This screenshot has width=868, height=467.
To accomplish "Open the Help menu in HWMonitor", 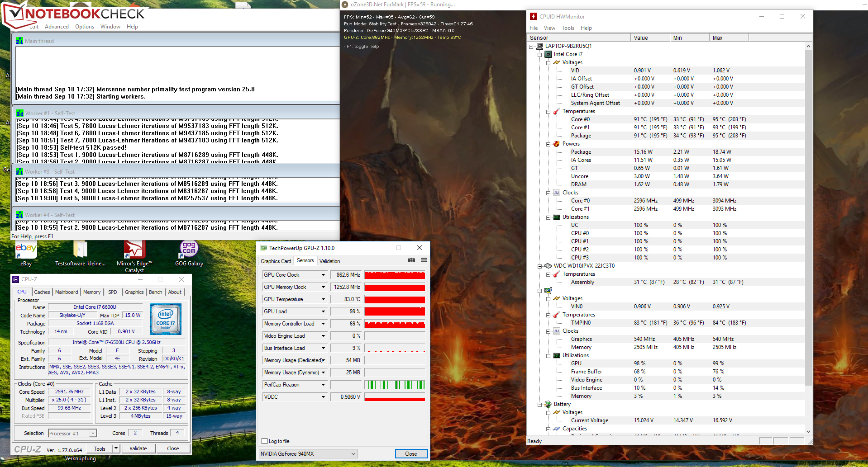I will 586,28.
